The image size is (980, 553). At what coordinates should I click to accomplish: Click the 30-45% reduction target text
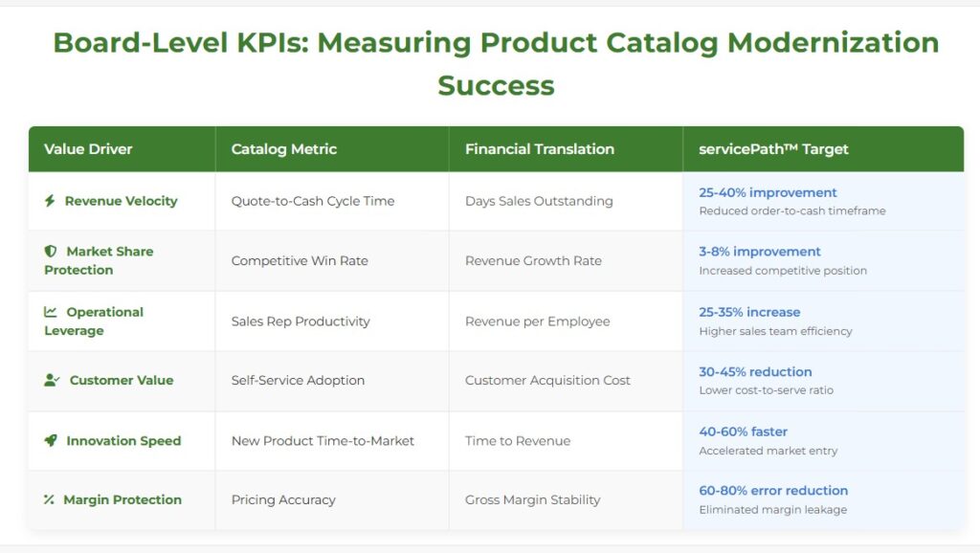coord(755,371)
